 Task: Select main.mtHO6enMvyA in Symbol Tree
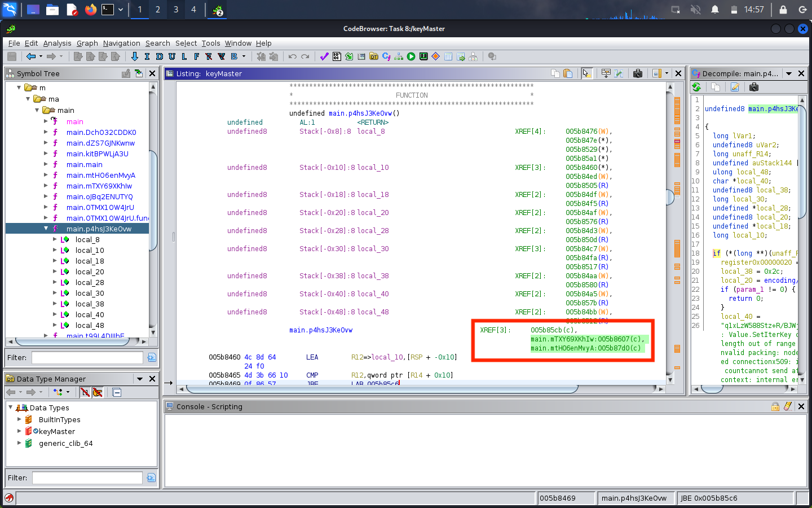coord(100,175)
